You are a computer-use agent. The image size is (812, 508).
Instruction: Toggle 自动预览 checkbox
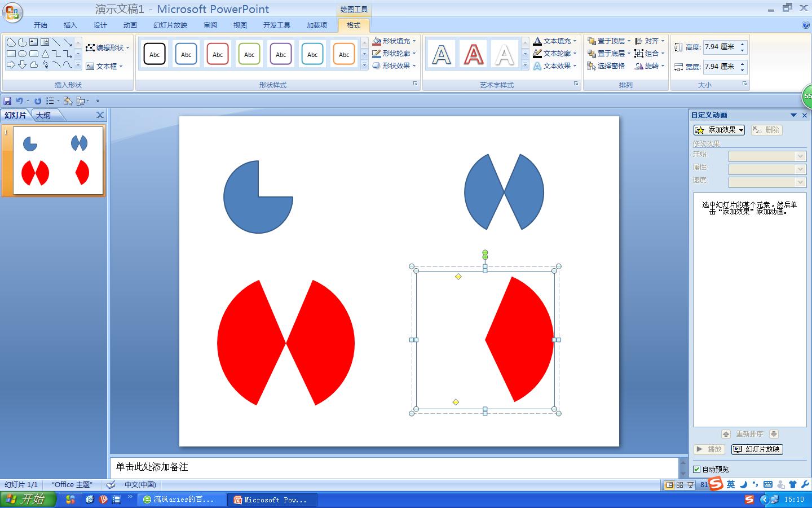pos(697,469)
